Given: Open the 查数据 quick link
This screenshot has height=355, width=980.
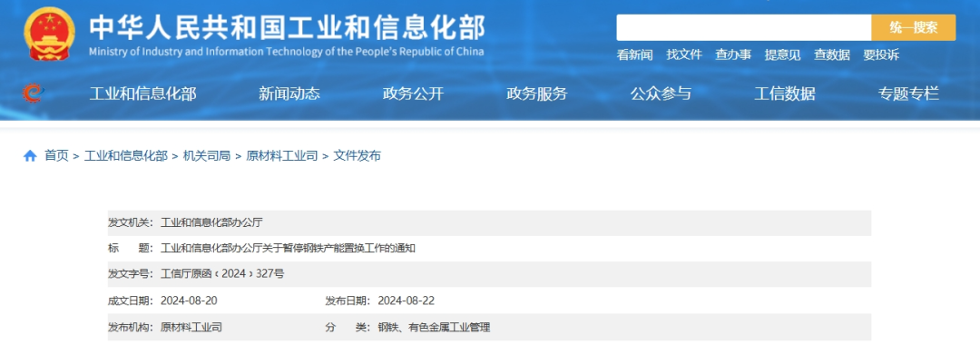Looking at the screenshot, I should (x=832, y=55).
